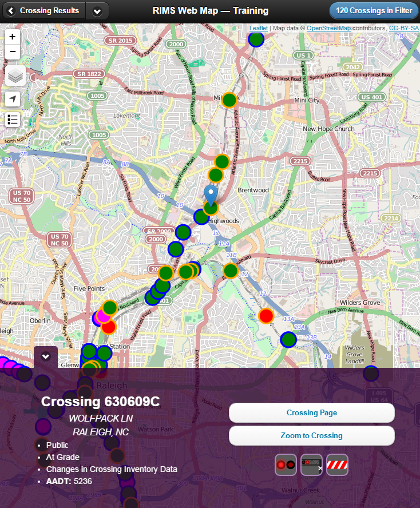Screen dimensions: 420x508
Task: Go back to Crossing Results
Action: 45,11
